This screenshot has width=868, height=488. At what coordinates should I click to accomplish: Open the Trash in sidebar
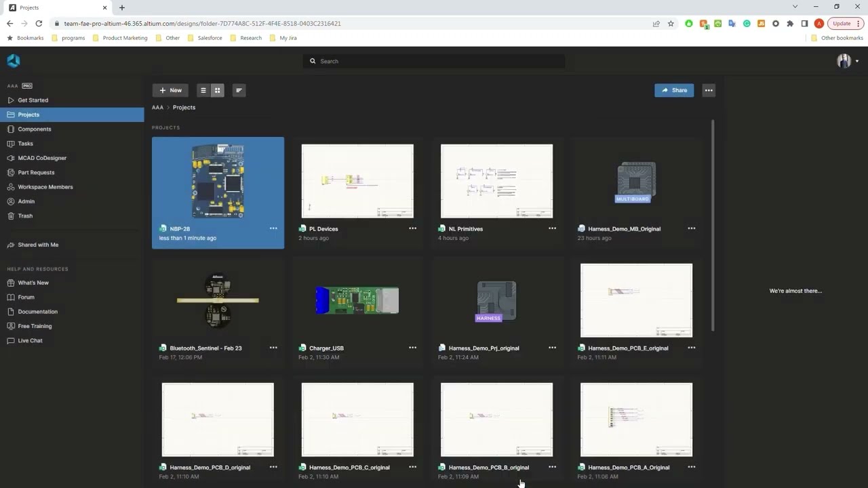tap(25, 216)
